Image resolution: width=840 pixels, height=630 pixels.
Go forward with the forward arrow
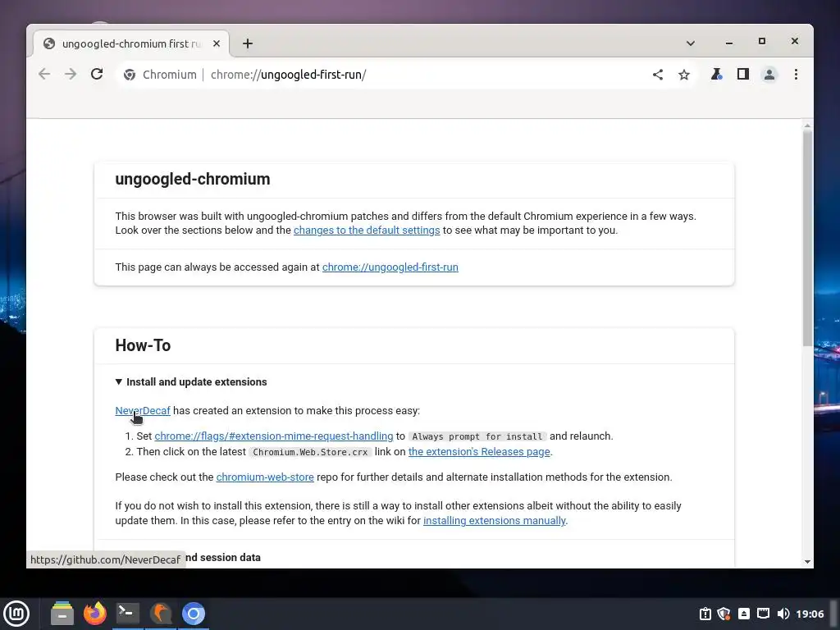pos(71,75)
